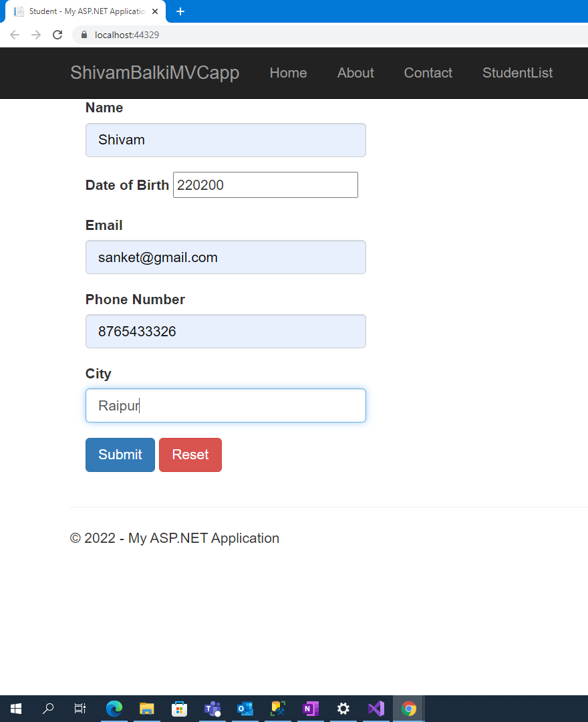The image size is (588, 722).
Task: Select the Student - My ASP.NET Application tab
Action: pyautogui.click(x=86, y=11)
